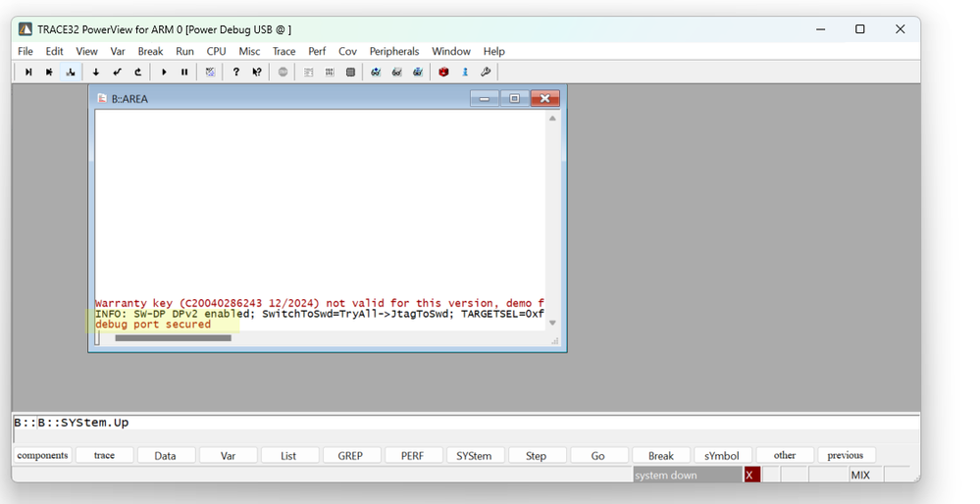Open the source List window icon

pos(308,73)
